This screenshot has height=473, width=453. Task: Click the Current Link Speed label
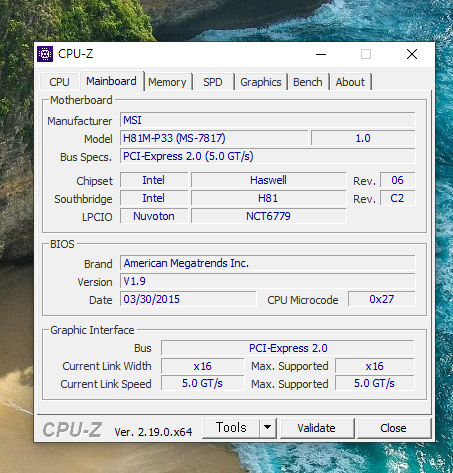tap(106, 384)
